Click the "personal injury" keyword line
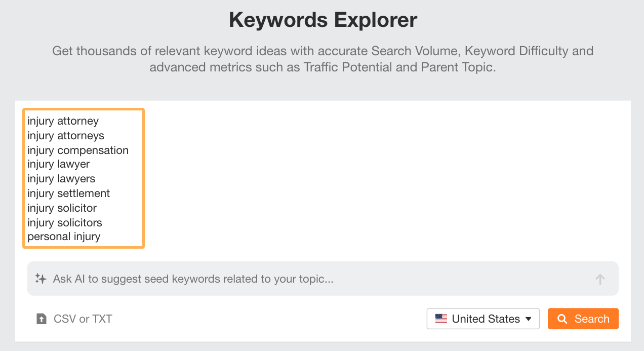The width and height of the screenshot is (644, 351). tap(64, 237)
